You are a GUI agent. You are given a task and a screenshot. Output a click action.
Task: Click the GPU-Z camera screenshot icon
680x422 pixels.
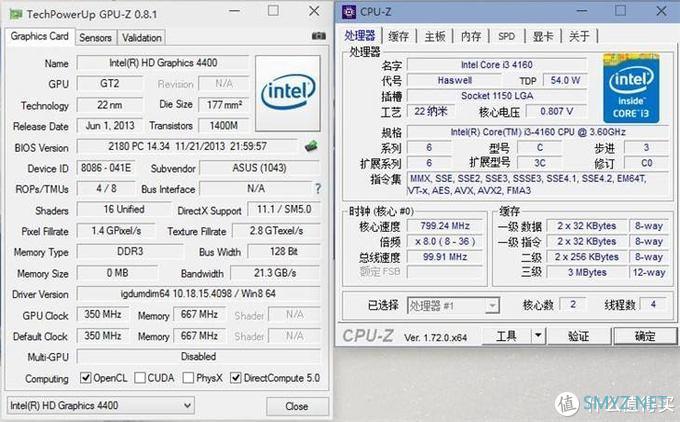pos(319,36)
